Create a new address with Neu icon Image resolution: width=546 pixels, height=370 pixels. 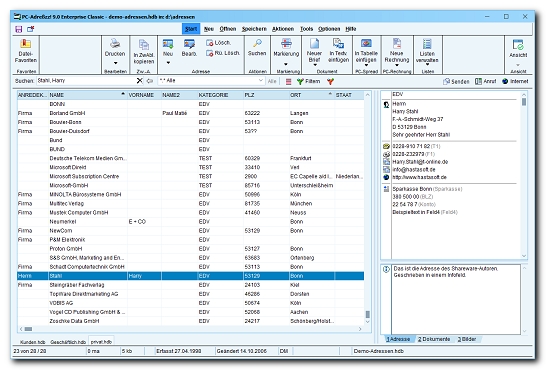[168, 44]
